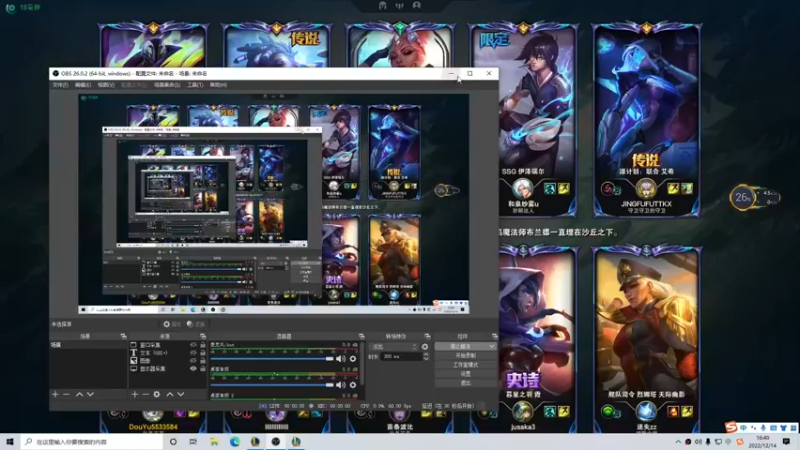Pop out the Scene Transitions dock
The image size is (800, 450).
[x=427, y=336]
